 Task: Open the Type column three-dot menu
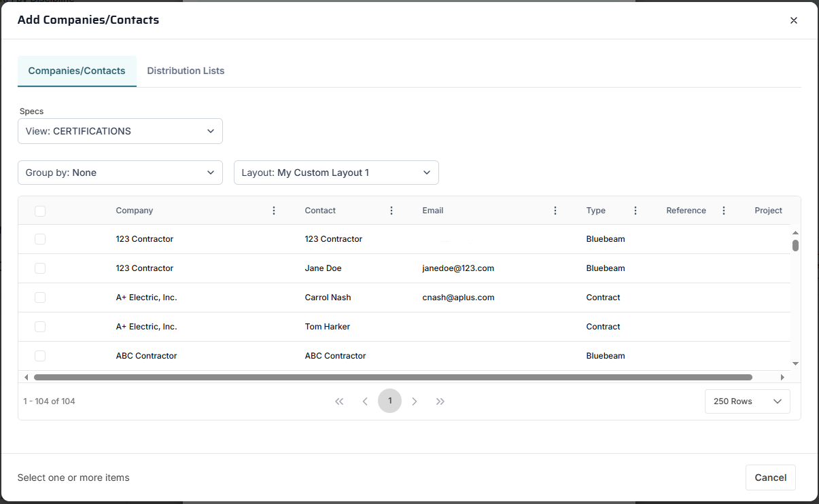(x=635, y=211)
